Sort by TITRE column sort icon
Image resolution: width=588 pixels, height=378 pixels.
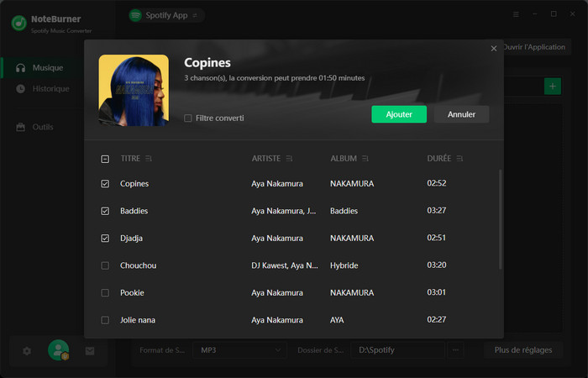[x=149, y=159]
